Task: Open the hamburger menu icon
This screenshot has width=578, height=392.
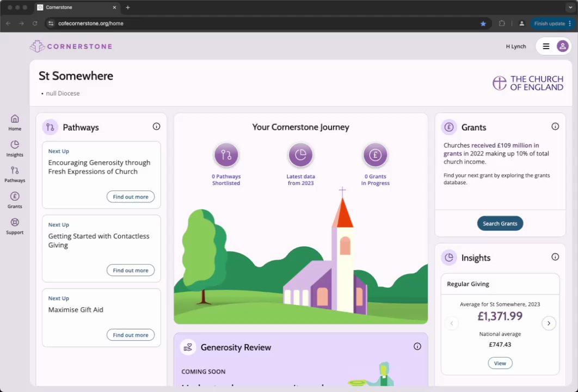Action: 546,46
